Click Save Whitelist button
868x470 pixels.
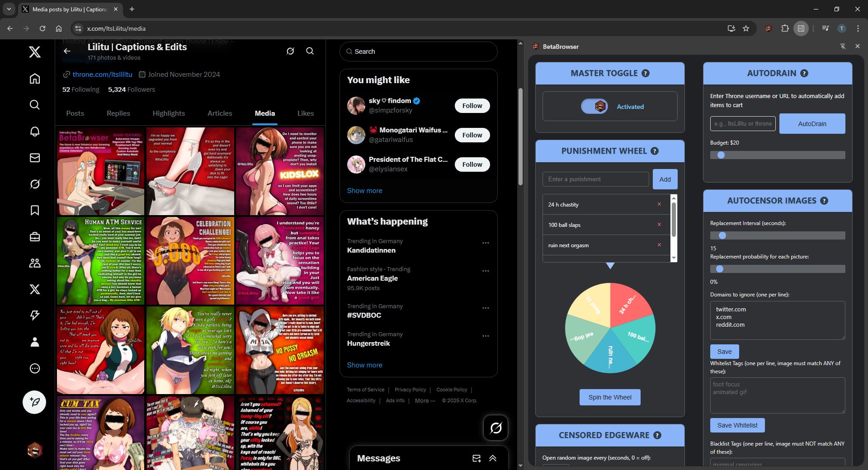click(737, 425)
